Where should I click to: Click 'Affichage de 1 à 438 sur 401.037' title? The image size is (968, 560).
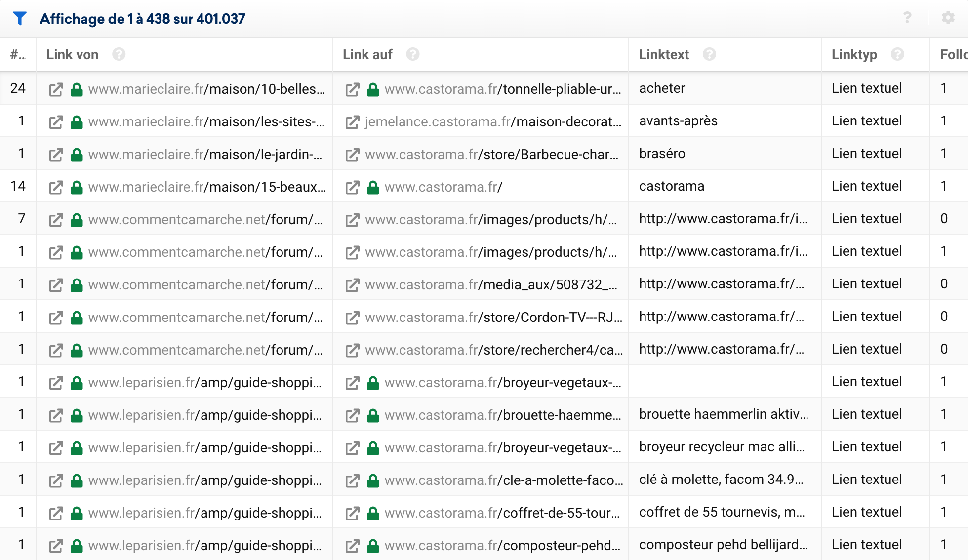(x=142, y=19)
